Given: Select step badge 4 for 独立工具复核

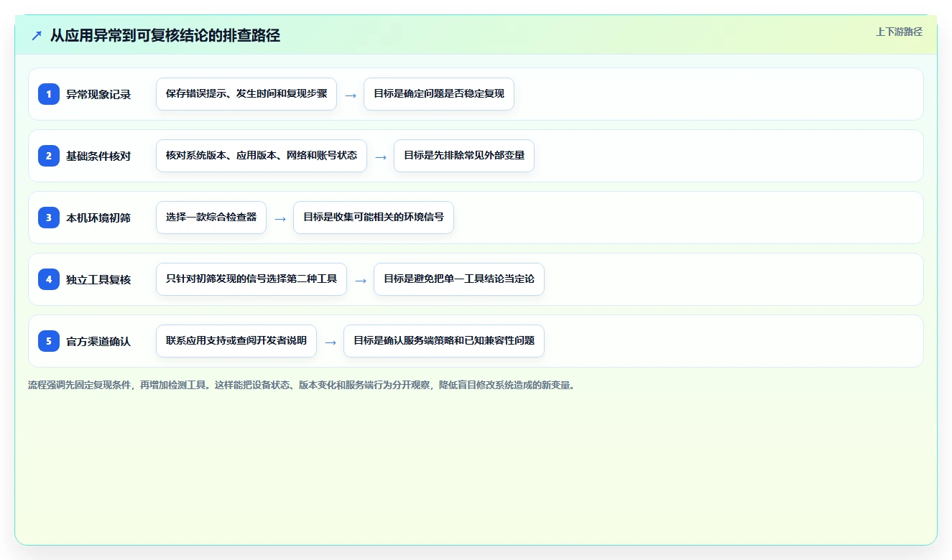Looking at the screenshot, I should click(49, 279).
